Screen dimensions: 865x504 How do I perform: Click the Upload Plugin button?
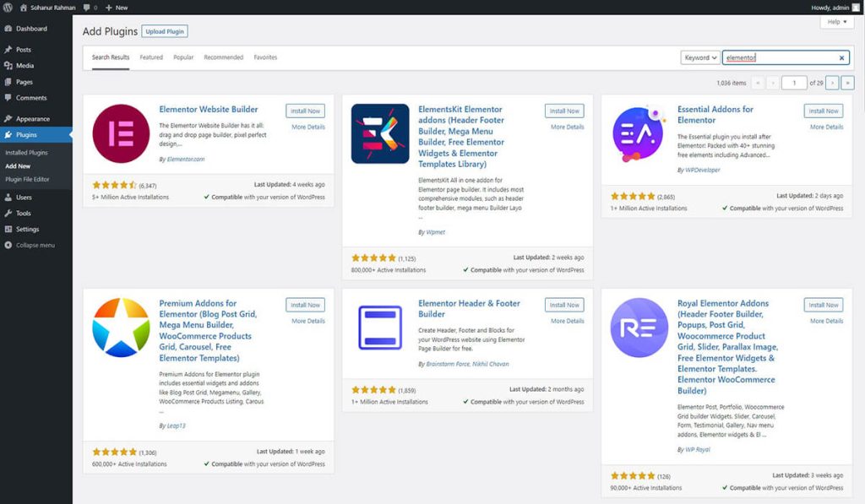point(165,31)
